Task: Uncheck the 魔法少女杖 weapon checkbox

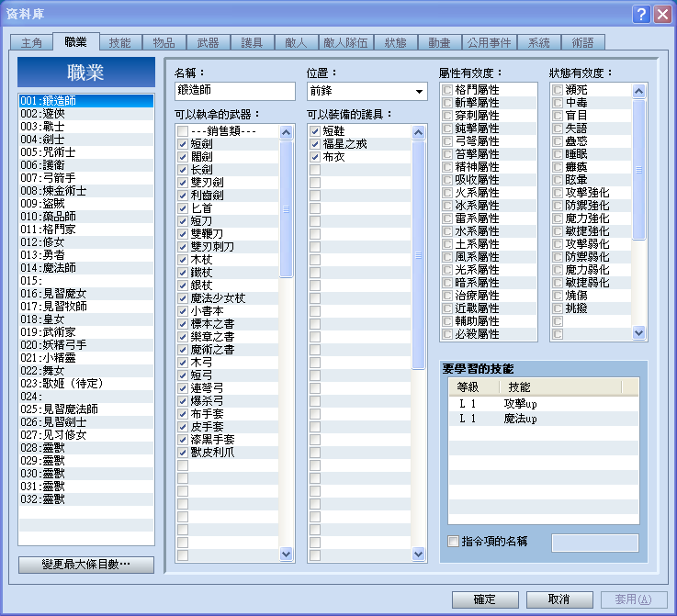Action: coord(183,298)
